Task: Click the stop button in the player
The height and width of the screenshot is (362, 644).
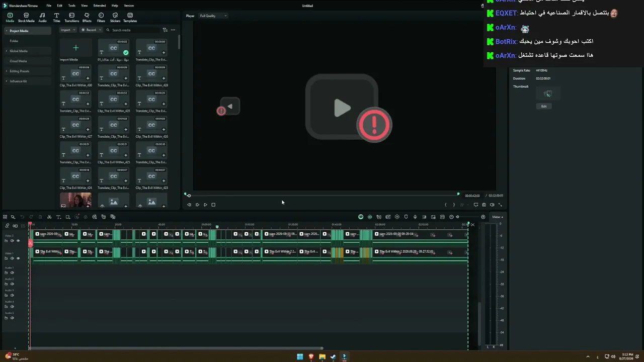Action: click(x=213, y=205)
